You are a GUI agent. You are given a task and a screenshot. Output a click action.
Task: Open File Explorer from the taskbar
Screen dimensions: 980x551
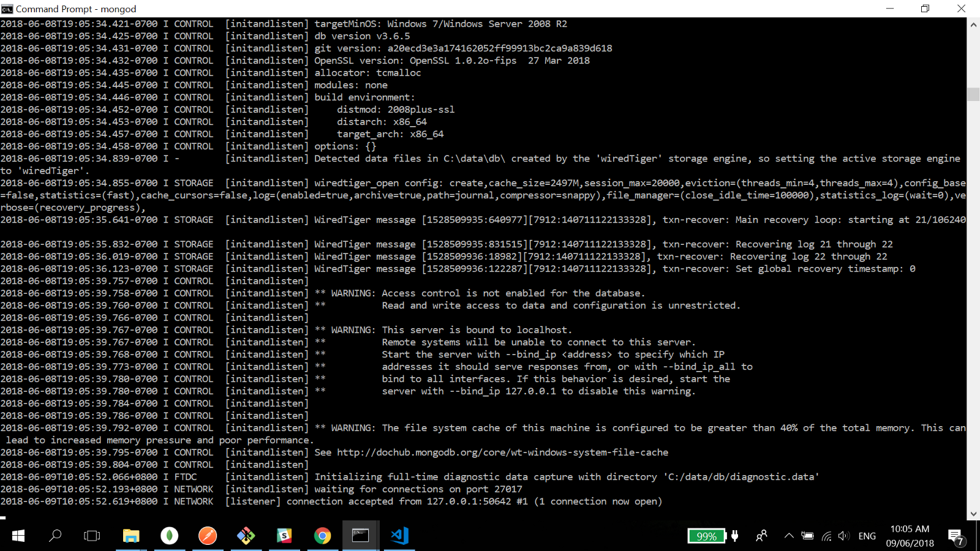click(131, 536)
